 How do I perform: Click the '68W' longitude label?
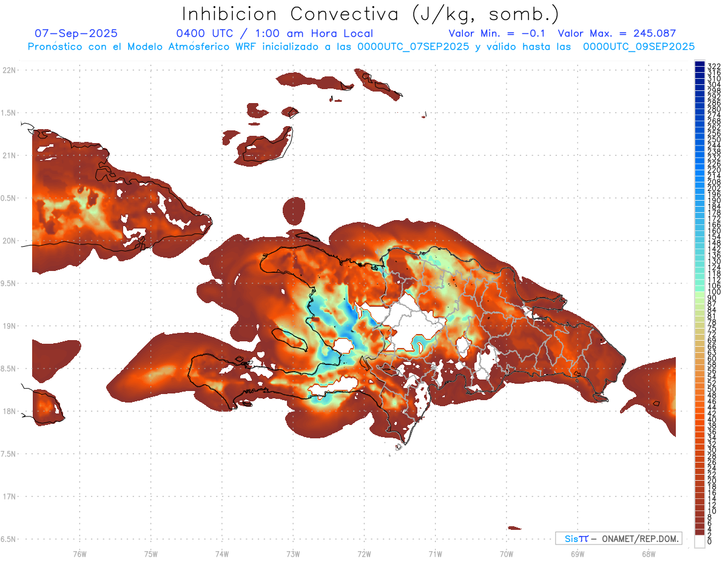pos(648,554)
